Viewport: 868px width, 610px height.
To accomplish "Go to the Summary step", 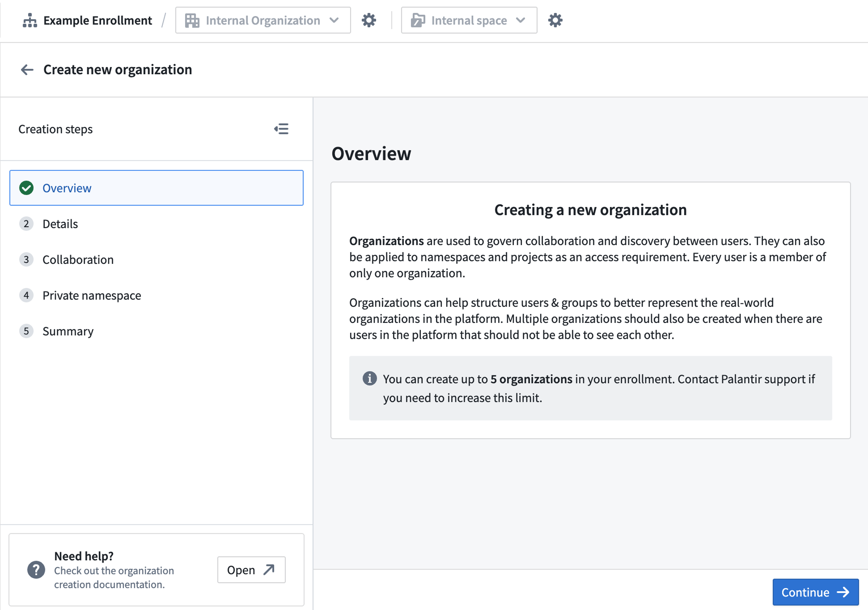I will [157, 331].
